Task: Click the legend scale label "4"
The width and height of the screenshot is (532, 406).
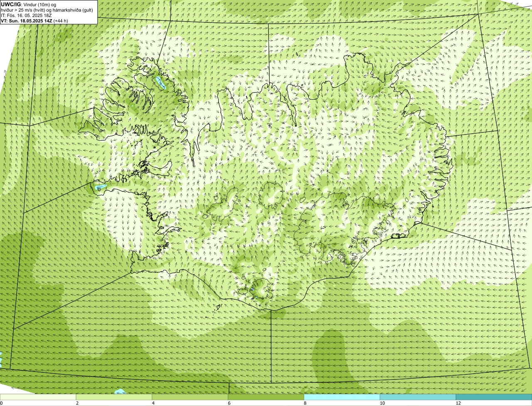Action: coord(153,403)
